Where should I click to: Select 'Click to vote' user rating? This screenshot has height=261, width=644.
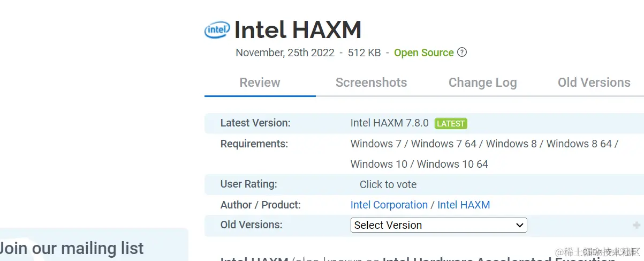(388, 184)
